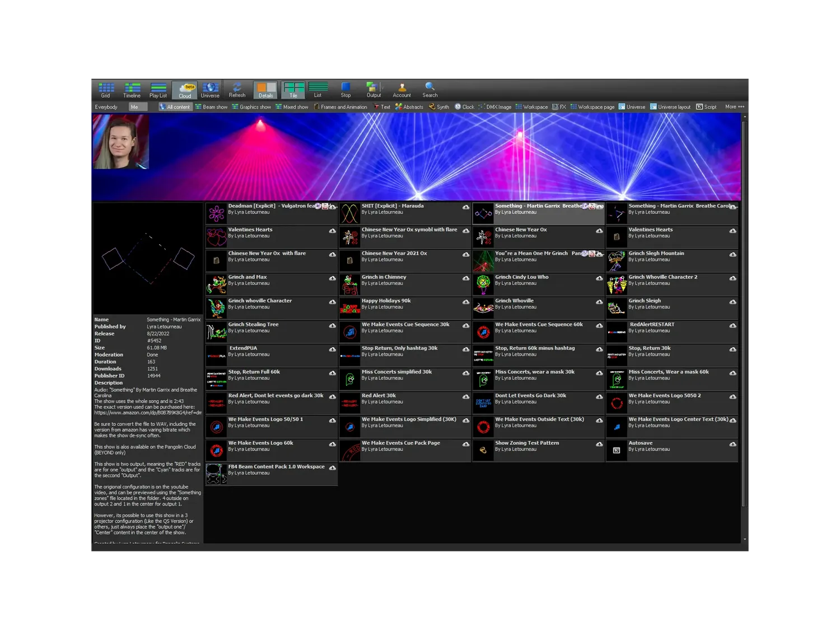Download Grinch Cindy Lou Who via cloud icon

click(599, 278)
